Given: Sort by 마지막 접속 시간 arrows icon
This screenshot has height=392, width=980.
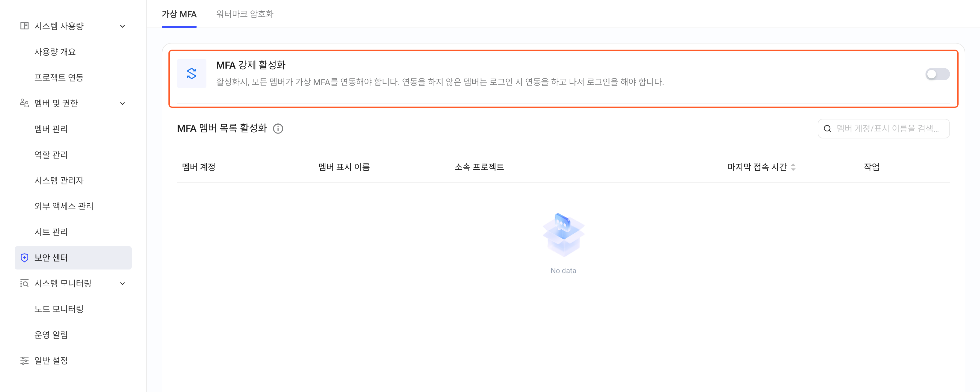Looking at the screenshot, I should pyautogui.click(x=793, y=167).
